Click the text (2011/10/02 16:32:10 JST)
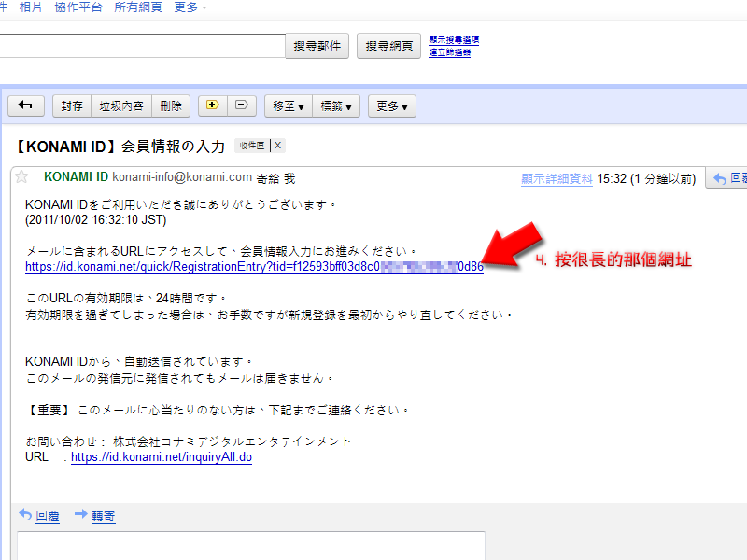 96,219
